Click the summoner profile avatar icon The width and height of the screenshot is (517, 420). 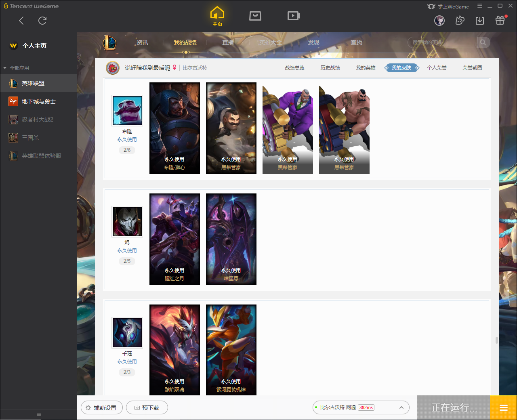(113, 68)
